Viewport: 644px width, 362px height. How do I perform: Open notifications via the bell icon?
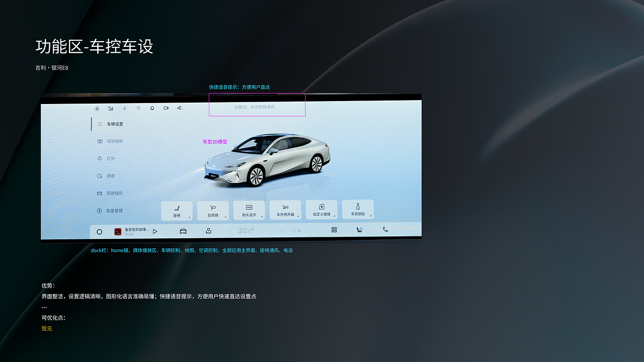click(x=152, y=108)
